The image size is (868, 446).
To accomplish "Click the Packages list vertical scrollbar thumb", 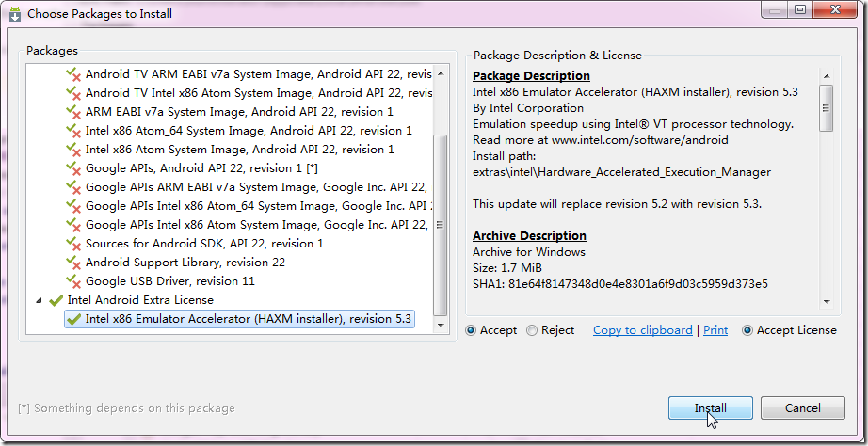I will [440, 226].
